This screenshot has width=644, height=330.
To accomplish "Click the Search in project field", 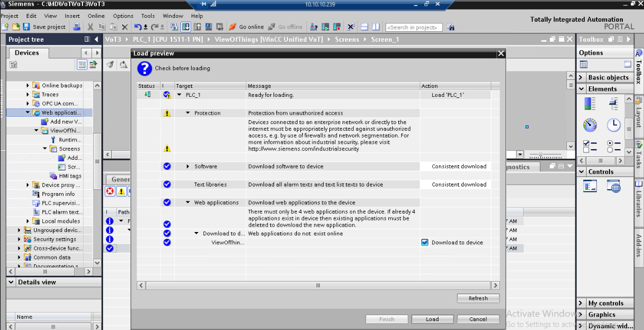I will click(414, 27).
